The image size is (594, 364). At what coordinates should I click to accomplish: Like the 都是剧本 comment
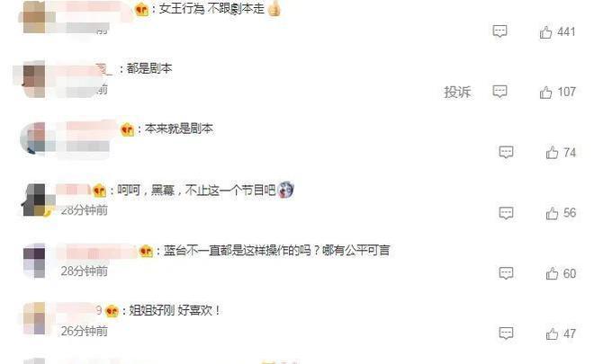click(546, 92)
